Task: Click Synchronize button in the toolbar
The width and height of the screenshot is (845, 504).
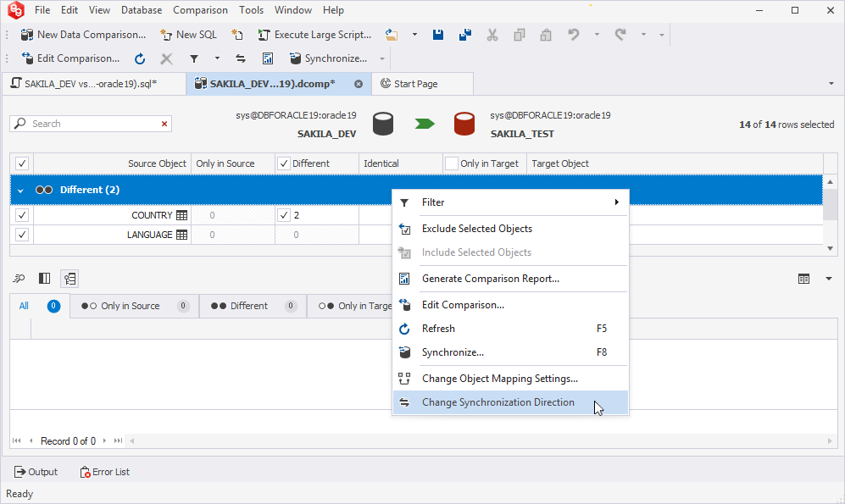Action: 328,58
